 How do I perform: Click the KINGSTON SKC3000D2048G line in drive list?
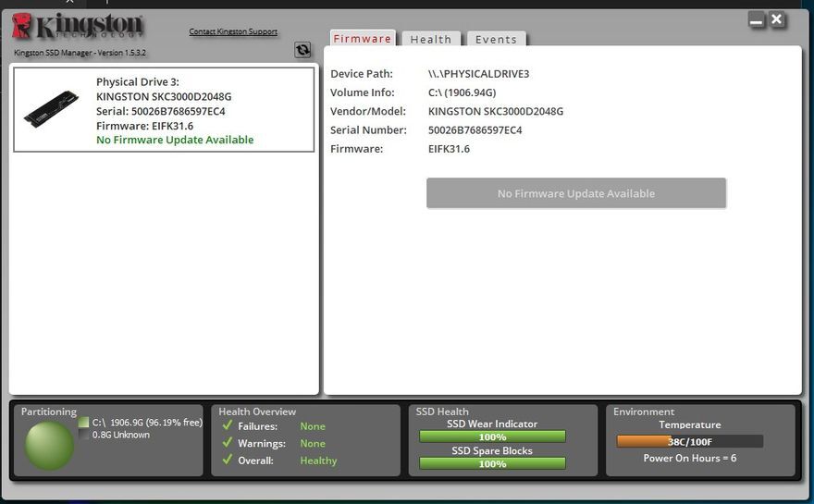pyautogui.click(x=164, y=96)
